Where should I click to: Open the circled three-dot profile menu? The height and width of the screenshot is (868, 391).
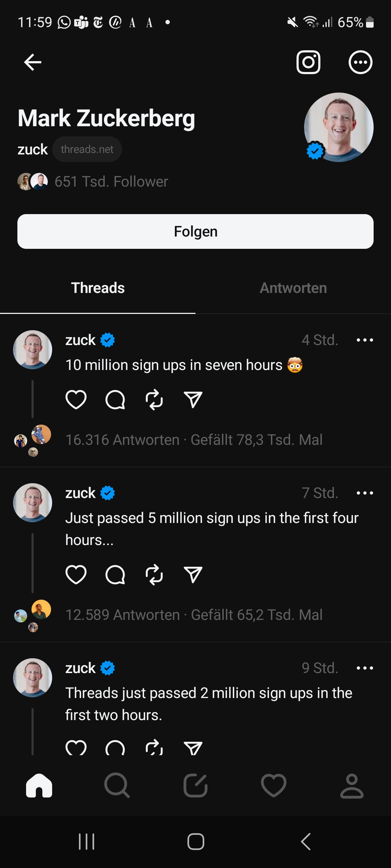(360, 62)
